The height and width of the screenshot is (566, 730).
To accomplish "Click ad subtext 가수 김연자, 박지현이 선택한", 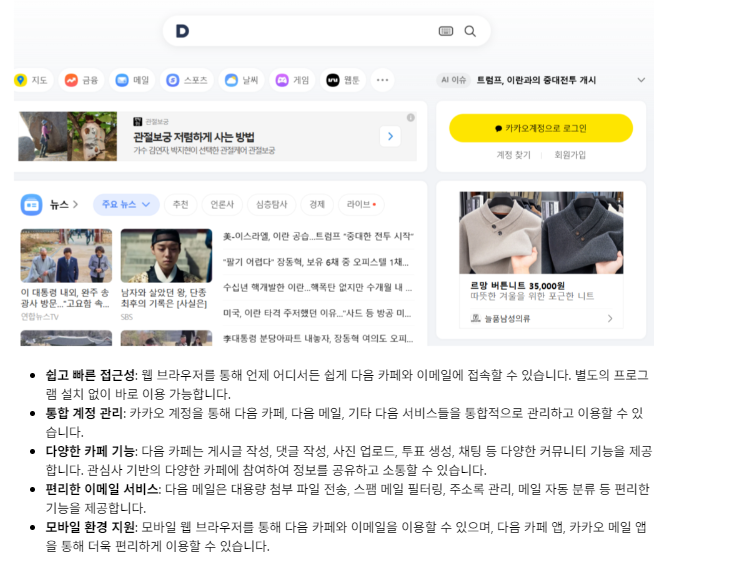I will coord(204,150).
